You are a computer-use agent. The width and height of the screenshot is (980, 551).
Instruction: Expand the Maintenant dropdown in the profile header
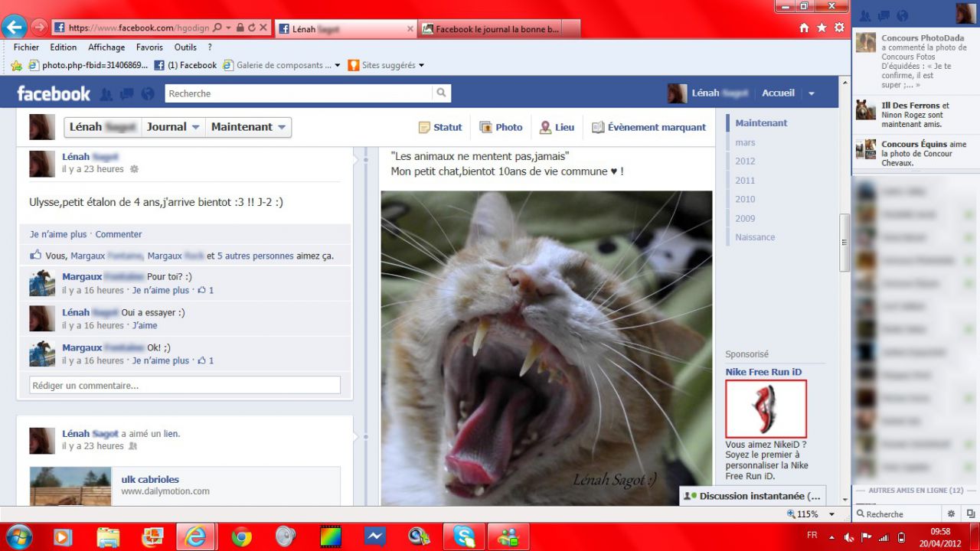pos(249,127)
